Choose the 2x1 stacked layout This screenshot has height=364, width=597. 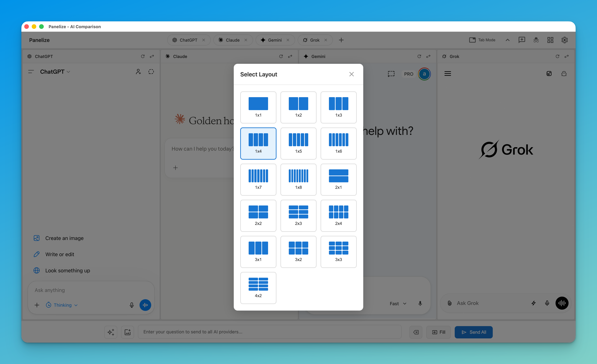[338, 179]
